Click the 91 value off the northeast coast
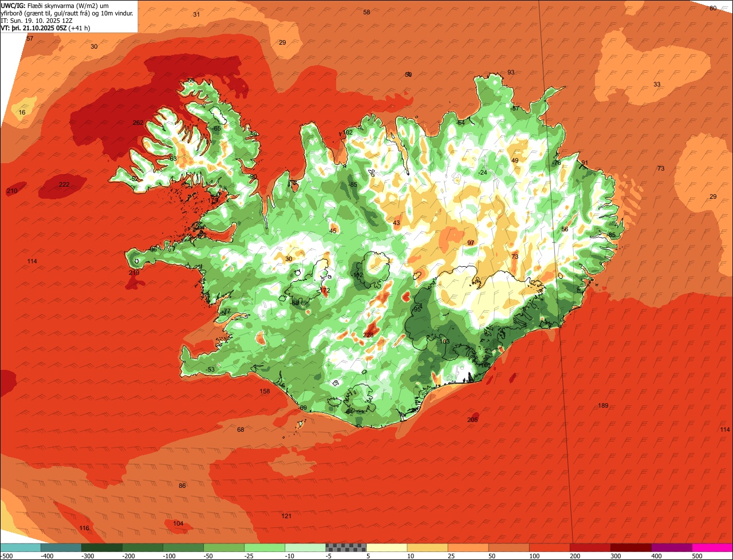 (585, 163)
